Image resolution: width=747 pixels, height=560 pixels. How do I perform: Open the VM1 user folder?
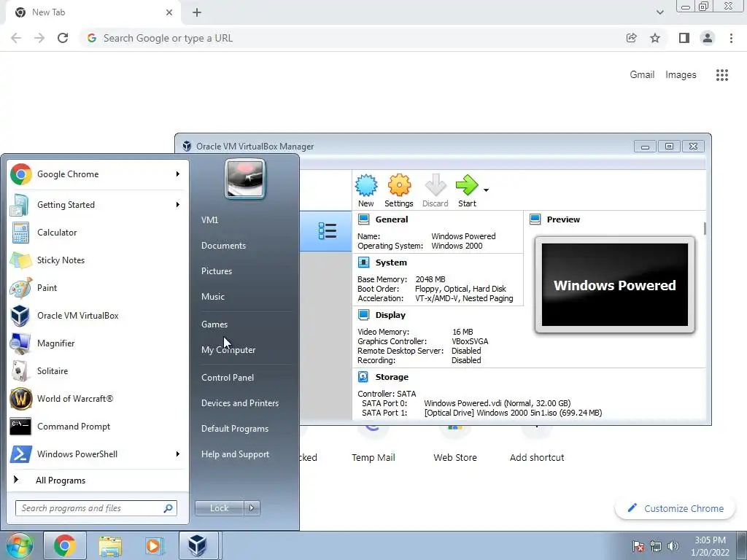[209, 220]
